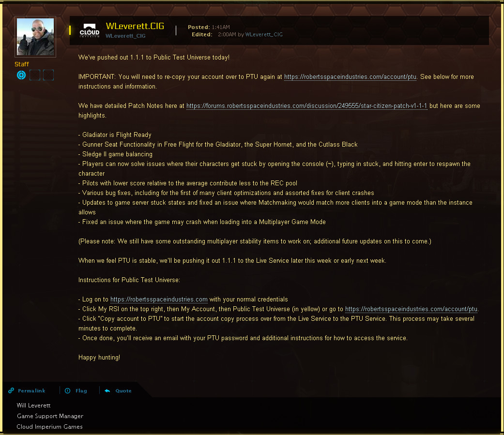Click the Permalink text button

(31, 390)
